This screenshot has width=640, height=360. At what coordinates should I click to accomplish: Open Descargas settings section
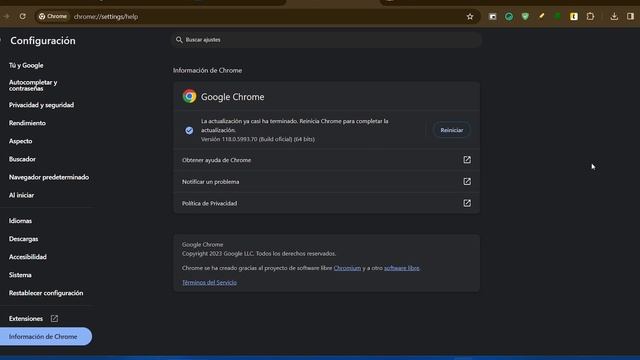coord(24,239)
